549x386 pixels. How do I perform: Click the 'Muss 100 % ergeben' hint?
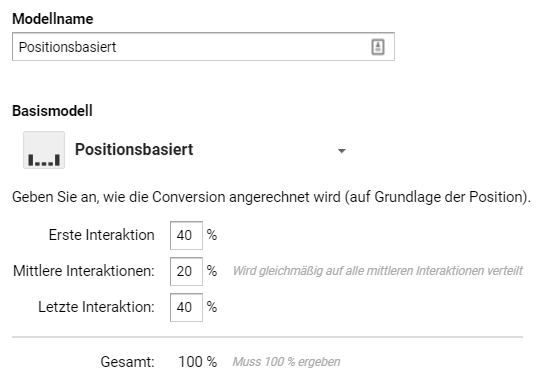286,362
